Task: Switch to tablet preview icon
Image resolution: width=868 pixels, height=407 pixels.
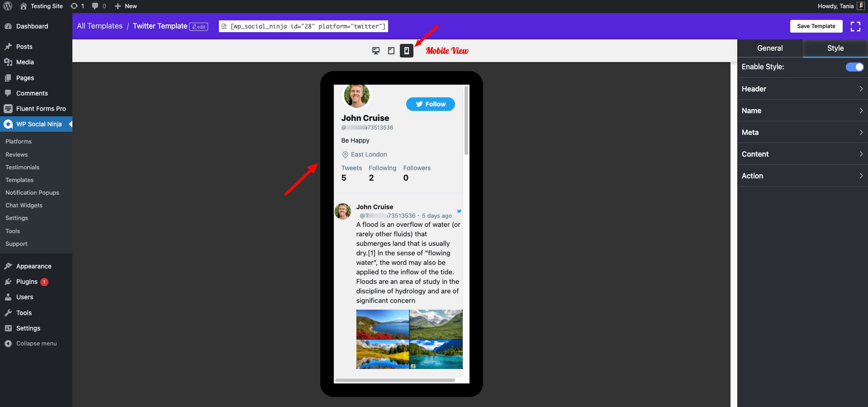Action: coord(391,51)
